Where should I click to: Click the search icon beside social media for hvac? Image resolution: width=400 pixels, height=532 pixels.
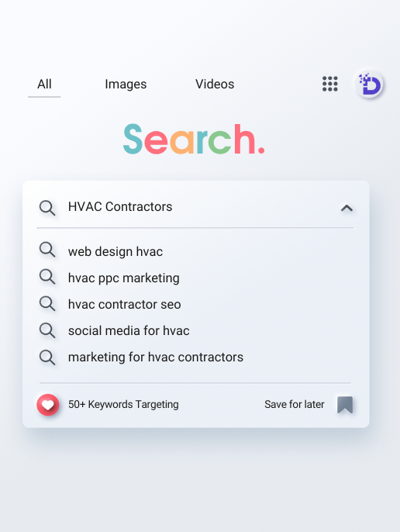coord(47,330)
